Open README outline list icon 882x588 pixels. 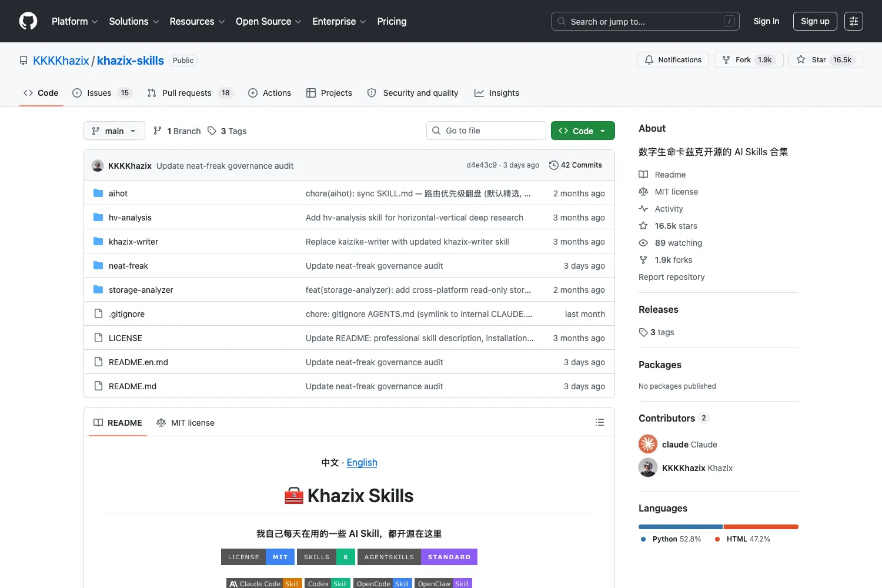[x=600, y=422]
